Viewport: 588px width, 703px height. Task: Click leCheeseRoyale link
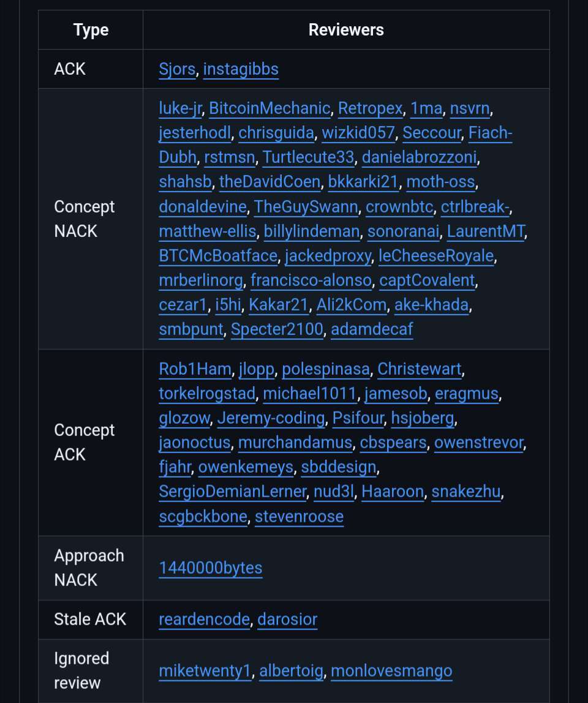click(436, 256)
